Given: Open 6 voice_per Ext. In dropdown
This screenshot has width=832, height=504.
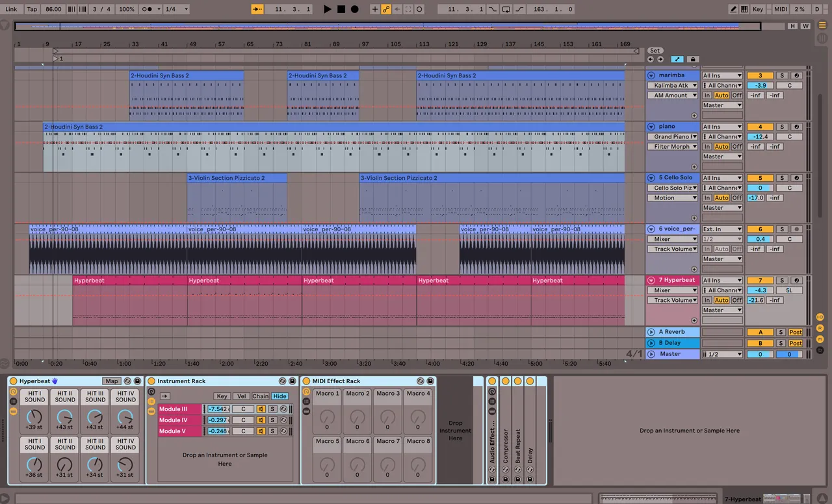Looking at the screenshot, I should [x=722, y=229].
